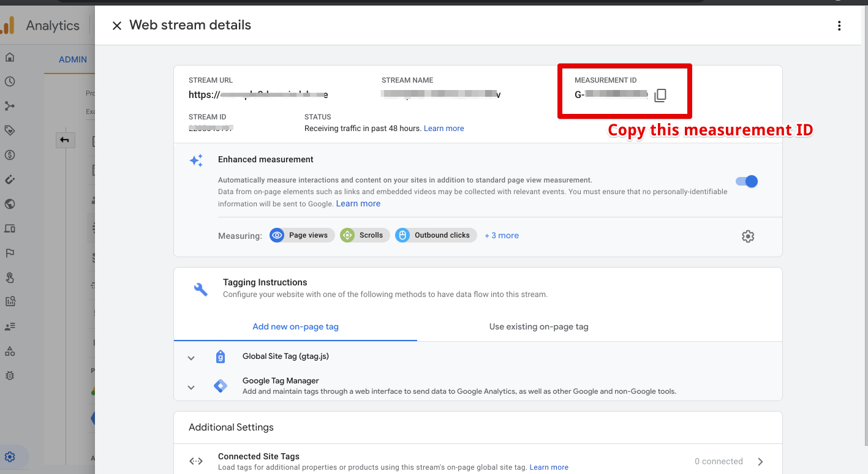Open the chart-with-magnifier icon in sidebar
868x474 pixels.
pyautogui.click(x=10, y=301)
